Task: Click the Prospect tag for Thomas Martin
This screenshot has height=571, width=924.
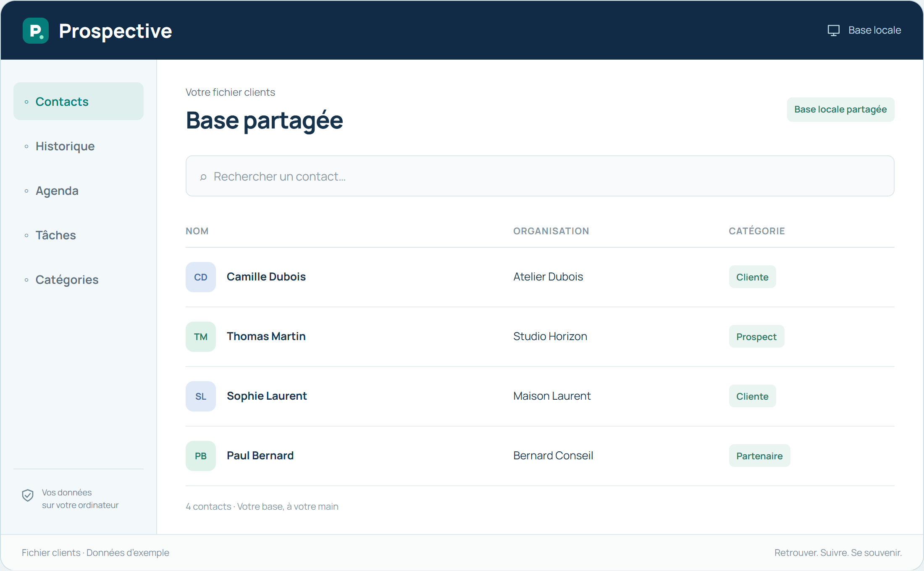Action: tap(756, 337)
